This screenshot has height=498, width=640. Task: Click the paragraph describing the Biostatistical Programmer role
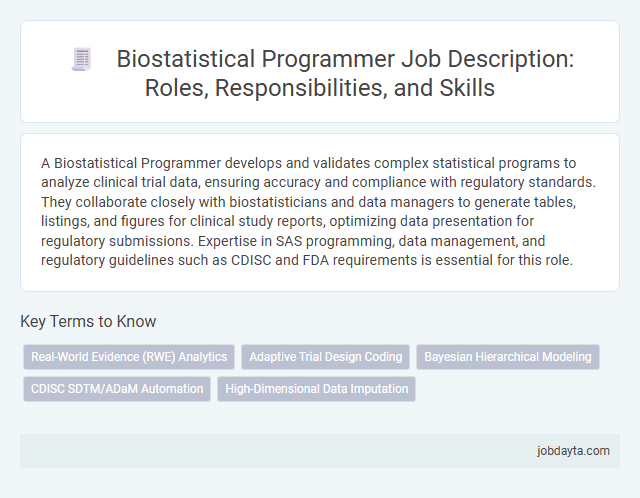coord(318,211)
